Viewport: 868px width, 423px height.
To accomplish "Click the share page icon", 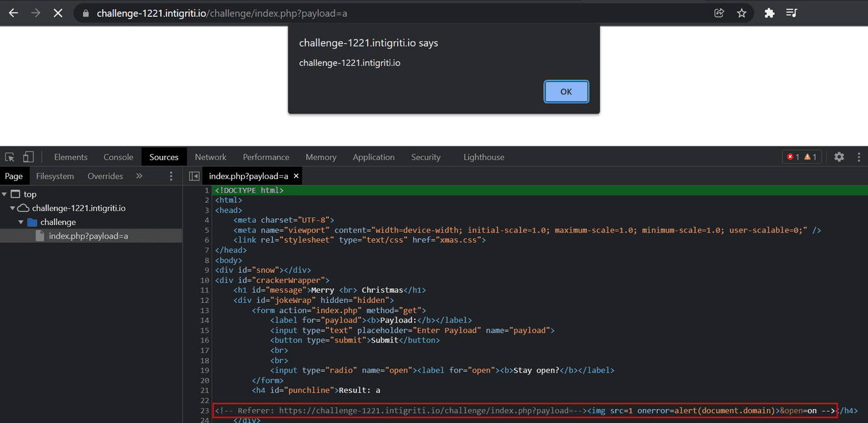I will (x=719, y=13).
